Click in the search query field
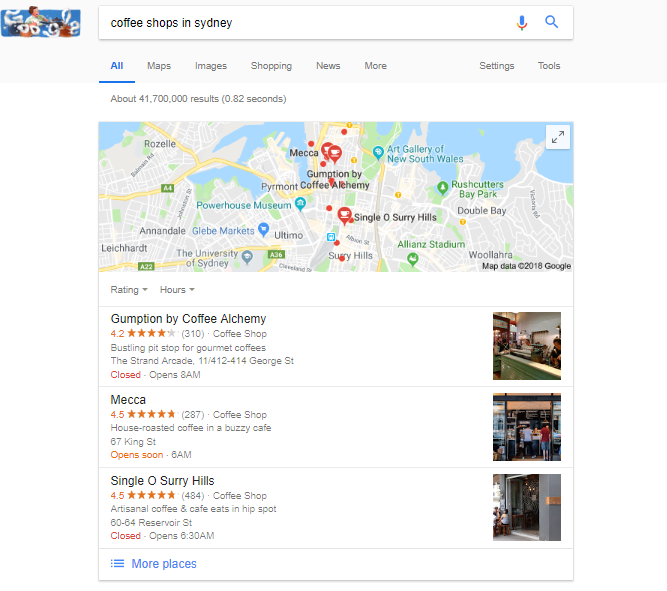667x591 pixels. click(306, 23)
